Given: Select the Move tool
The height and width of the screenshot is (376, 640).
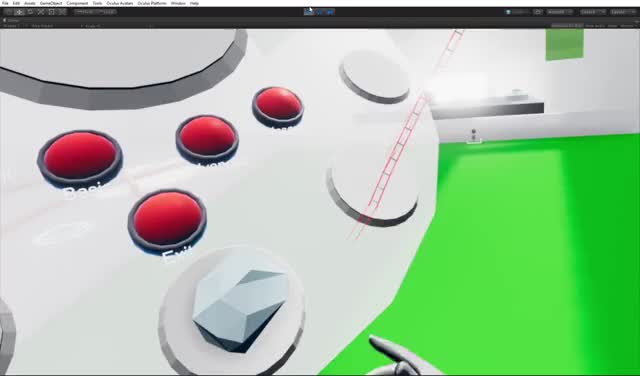Looking at the screenshot, I should click(x=19, y=12).
